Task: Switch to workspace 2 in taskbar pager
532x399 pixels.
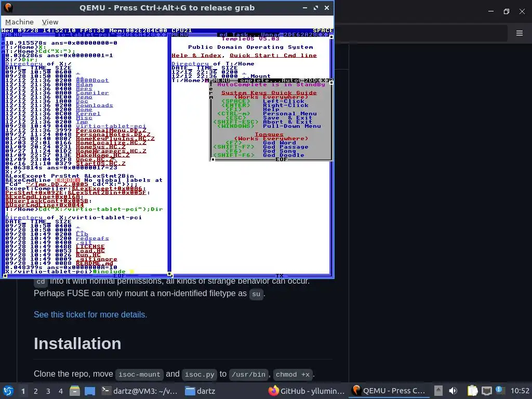Action: (36, 391)
